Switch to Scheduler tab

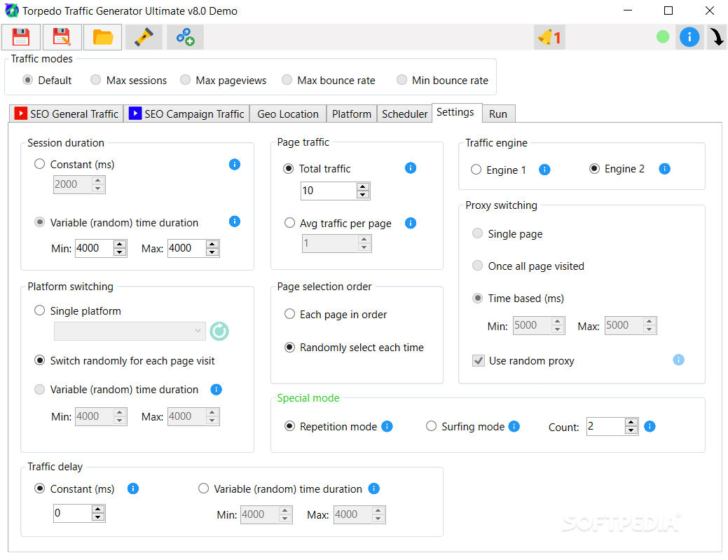pyautogui.click(x=404, y=114)
